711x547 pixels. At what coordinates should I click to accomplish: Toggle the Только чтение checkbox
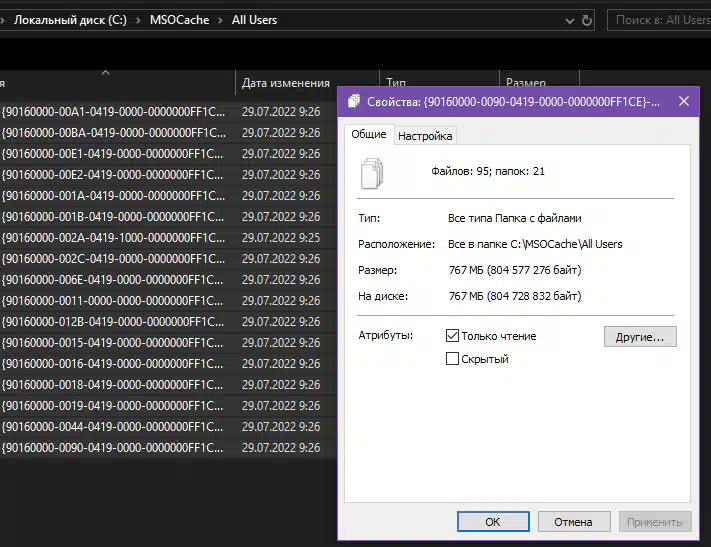[x=452, y=336]
